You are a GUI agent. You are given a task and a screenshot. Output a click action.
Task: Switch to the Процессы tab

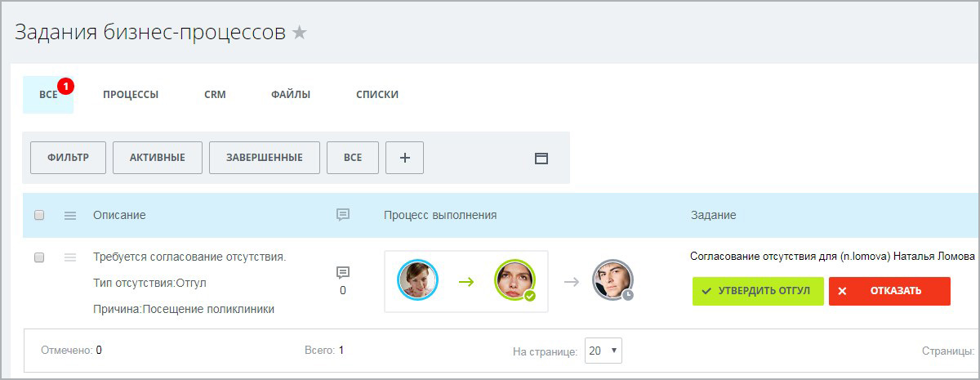coord(131,95)
